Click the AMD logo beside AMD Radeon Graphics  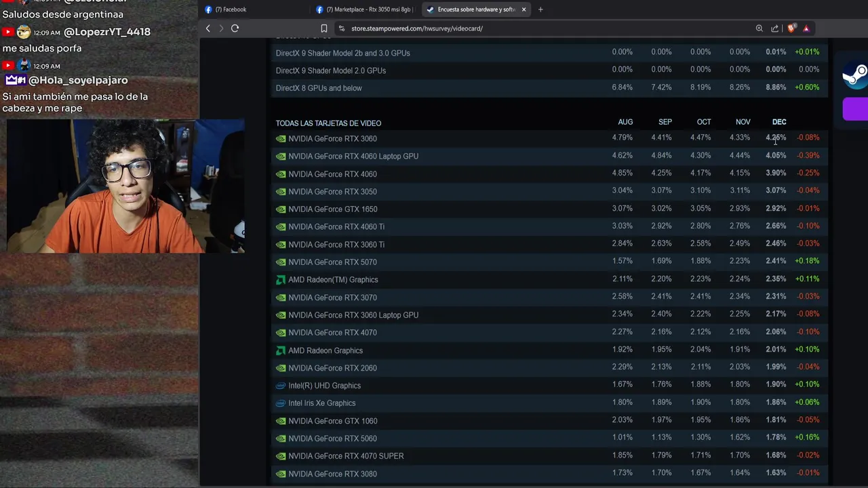point(281,350)
